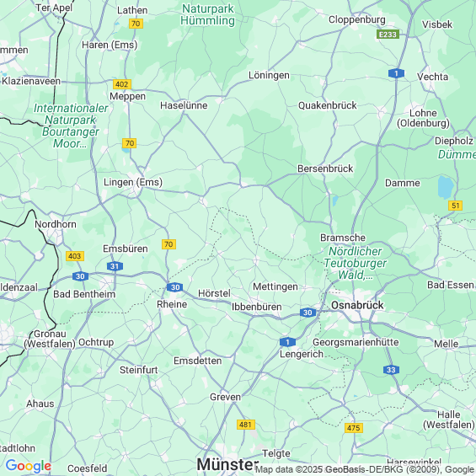Click the A33 highway shield south of Osnabrück

[391, 370]
